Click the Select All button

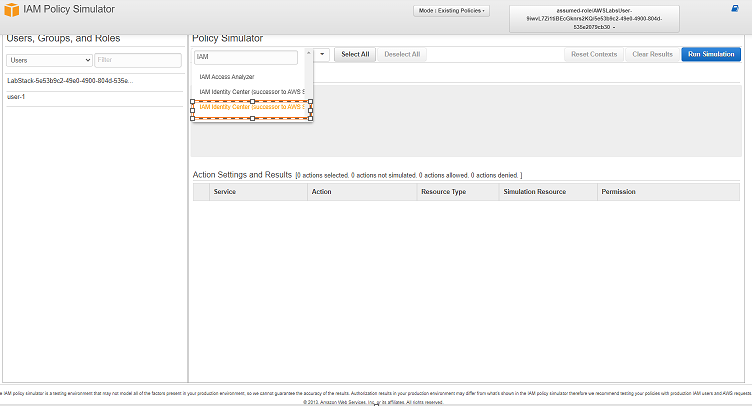pyautogui.click(x=355, y=55)
